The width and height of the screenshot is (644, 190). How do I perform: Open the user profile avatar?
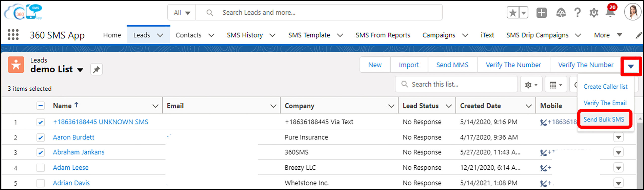[632, 12]
